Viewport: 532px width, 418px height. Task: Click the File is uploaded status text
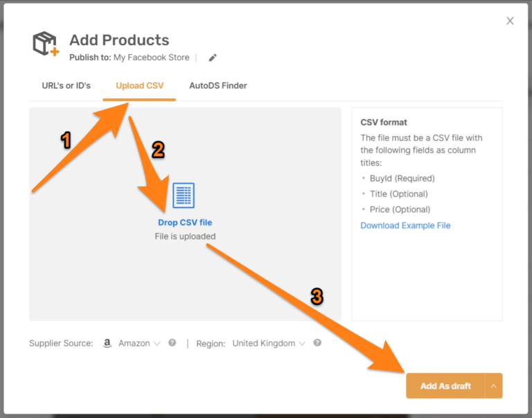click(185, 236)
